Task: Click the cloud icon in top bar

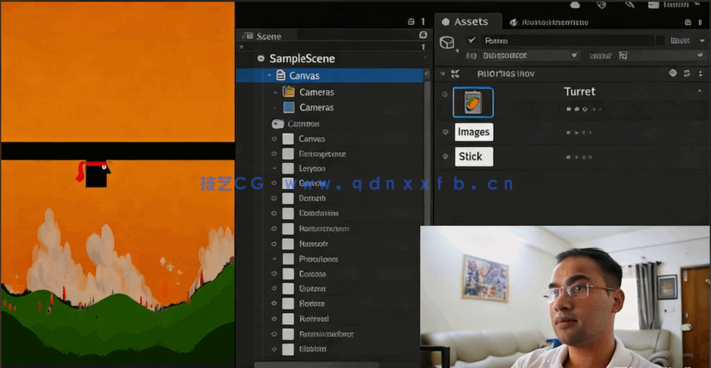Action: point(575,5)
